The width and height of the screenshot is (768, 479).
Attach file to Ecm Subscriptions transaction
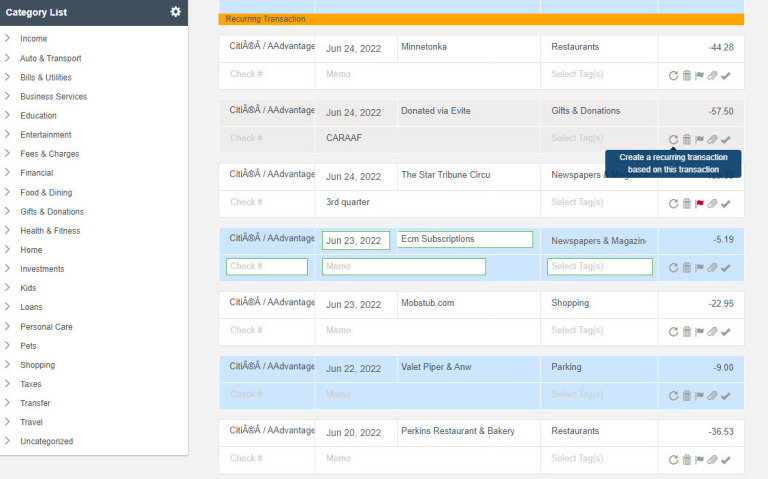tap(713, 268)
